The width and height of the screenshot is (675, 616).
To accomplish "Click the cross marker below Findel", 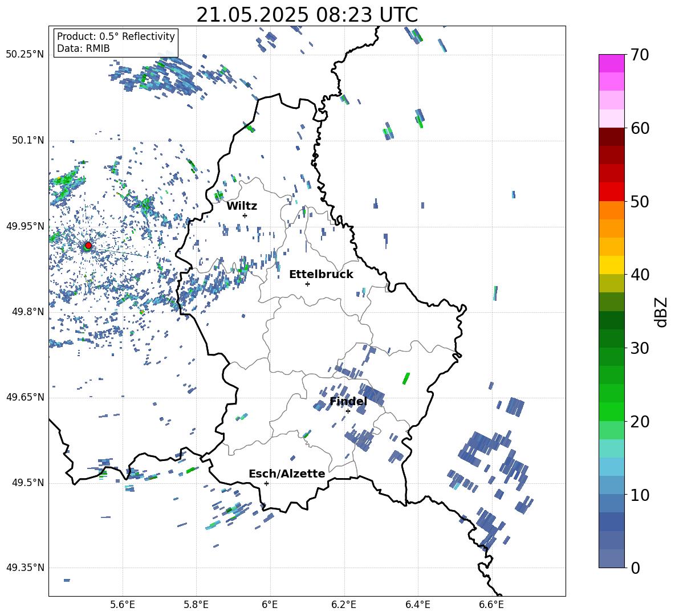I will click(348, 411).
